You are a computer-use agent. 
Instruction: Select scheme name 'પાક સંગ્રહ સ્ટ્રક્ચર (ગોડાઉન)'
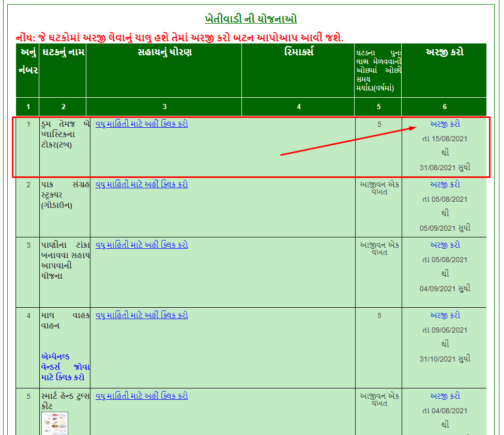click(x=65, y=195)
